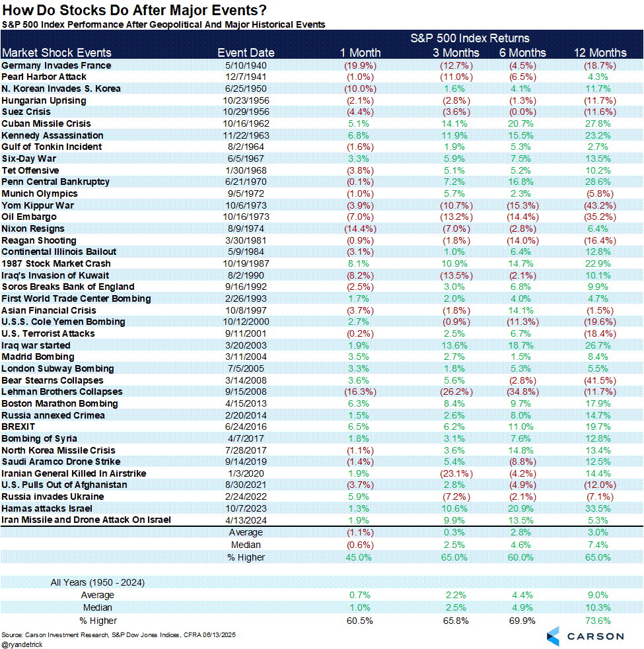The width and height of the screenshot is (644, 649).
Task: Click Penn Central Bankruptcy 12-month value '28.6%'
Action: (x=598, y=182)
